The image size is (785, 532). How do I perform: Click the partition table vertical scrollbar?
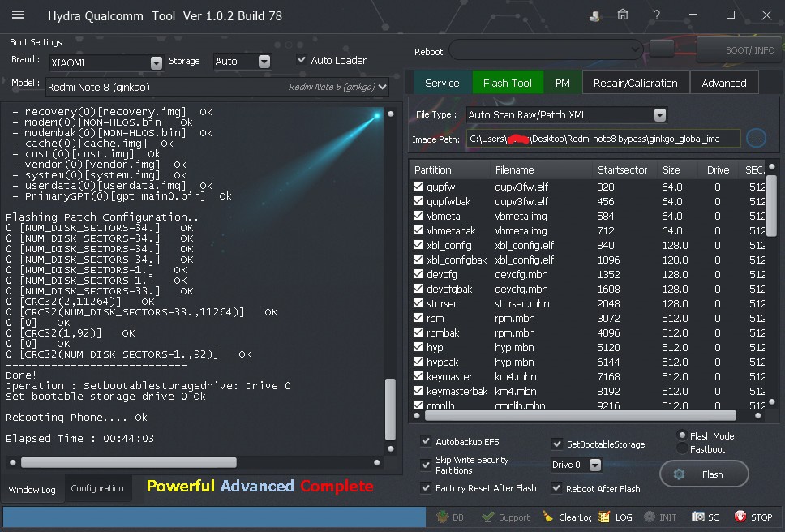pos(771,205)
